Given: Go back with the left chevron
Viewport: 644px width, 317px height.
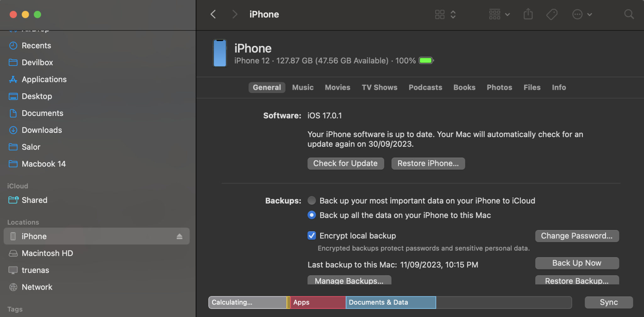Looking at the screenshot, I should pyautogui.click(x=213, y=14).
